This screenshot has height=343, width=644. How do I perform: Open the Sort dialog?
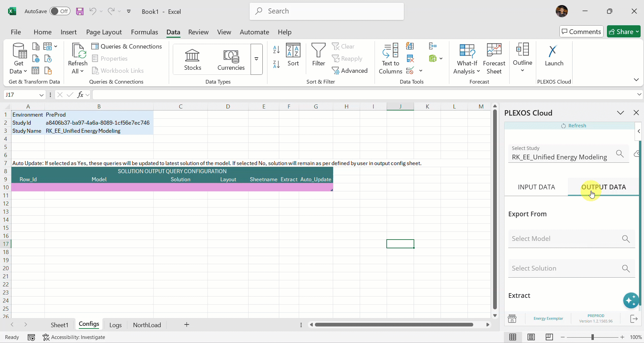(293, 55)
